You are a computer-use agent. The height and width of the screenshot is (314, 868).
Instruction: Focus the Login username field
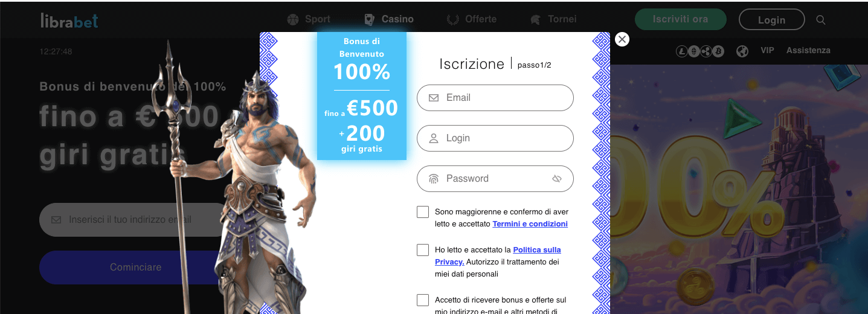click(495, 138)
